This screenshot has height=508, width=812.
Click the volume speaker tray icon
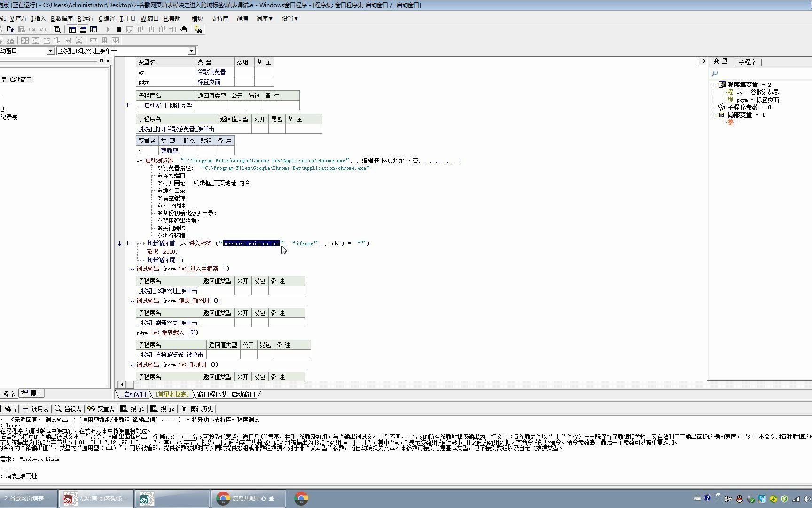click(x=807, y=499)
